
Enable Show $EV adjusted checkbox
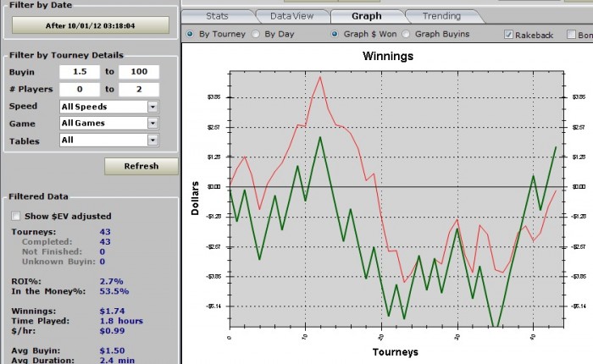[15, 216]
